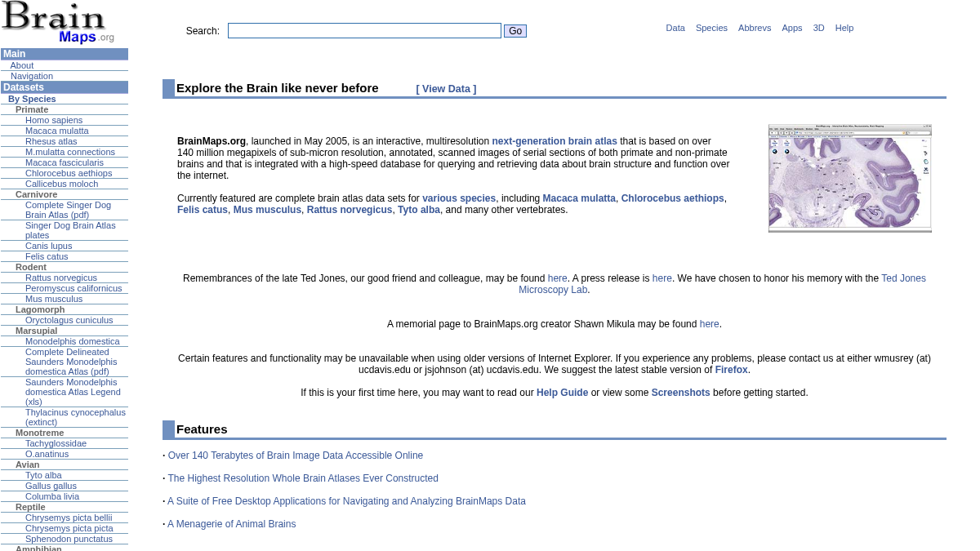Image resolution: width=980 pixels, height=551 pixels.
Task: Open Shawn Mikula memorial 'here' link
Action: (x=709, y=324)
